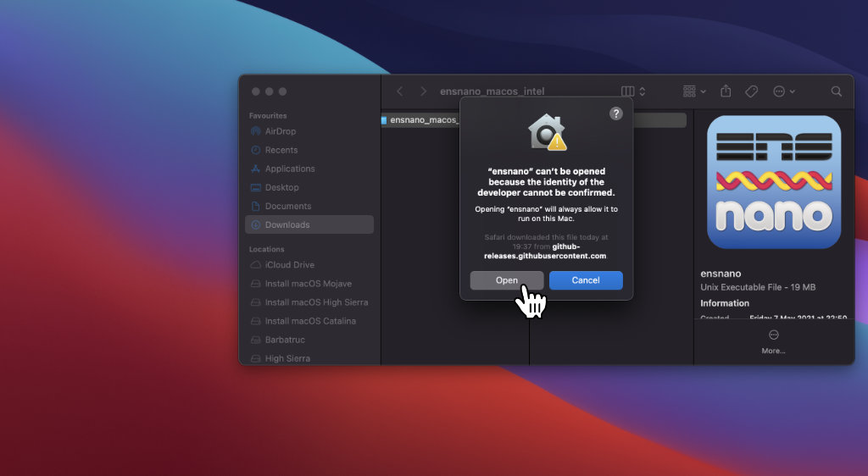Open iCloud Drive in the sidebar
This screenshot has width=868, height=476.
click(309, 265)
